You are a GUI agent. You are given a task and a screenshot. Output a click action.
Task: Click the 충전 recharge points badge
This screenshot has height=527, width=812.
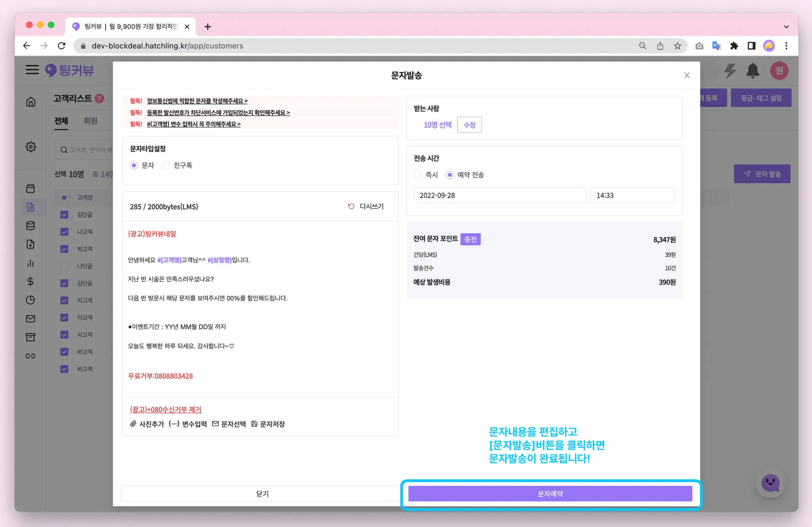coord(470,239)
